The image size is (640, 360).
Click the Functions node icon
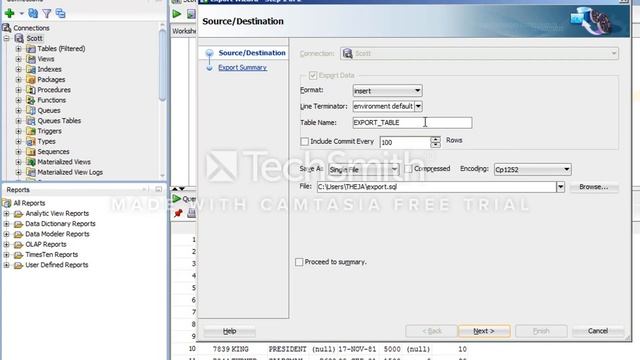31,100
